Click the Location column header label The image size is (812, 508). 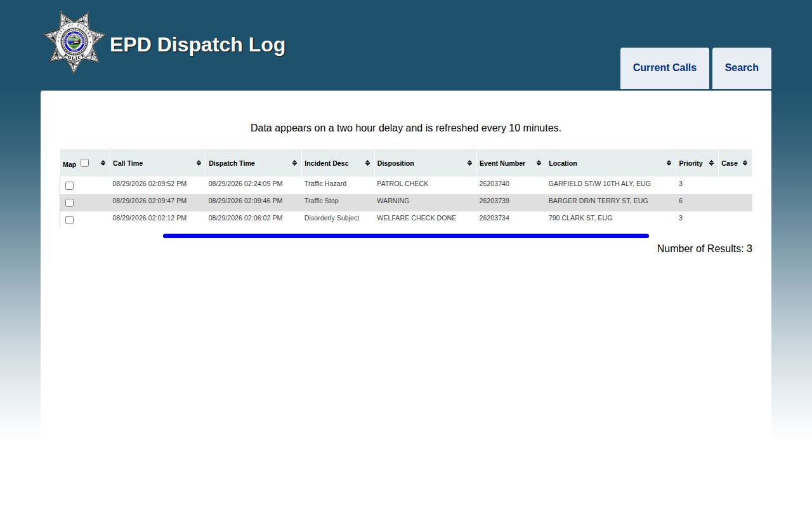tap(563, 163)
